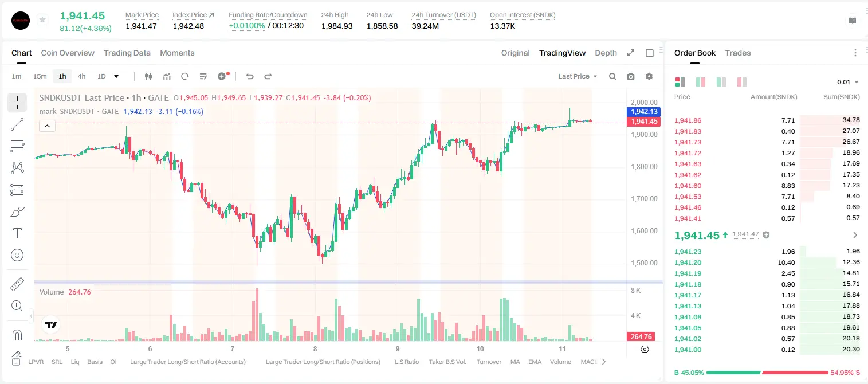Open the emoji sticker tool

tap(17, 255)
